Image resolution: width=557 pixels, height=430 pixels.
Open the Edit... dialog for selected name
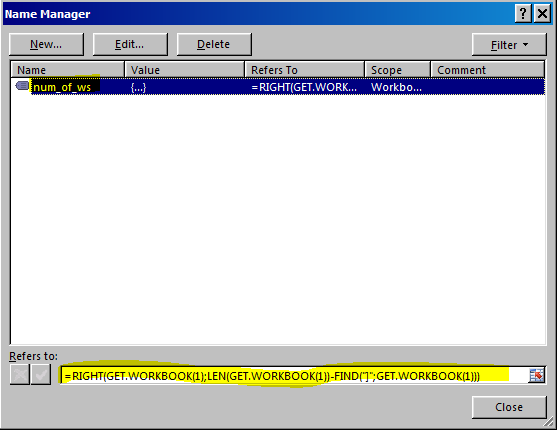point(130,44)
